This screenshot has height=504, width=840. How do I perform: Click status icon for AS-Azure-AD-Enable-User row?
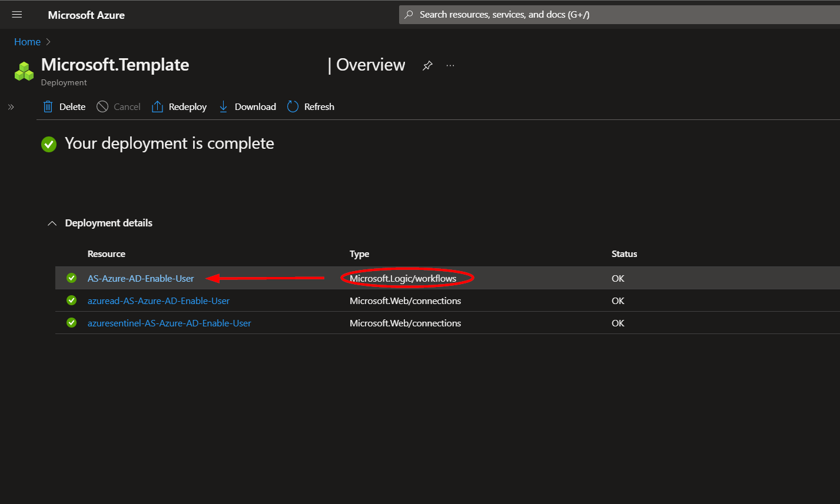(72, 278)
